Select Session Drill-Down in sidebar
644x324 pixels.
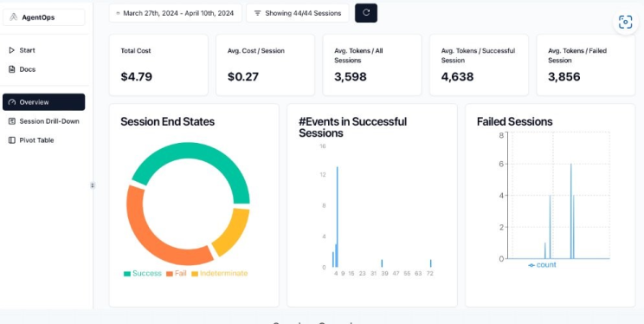44,121
